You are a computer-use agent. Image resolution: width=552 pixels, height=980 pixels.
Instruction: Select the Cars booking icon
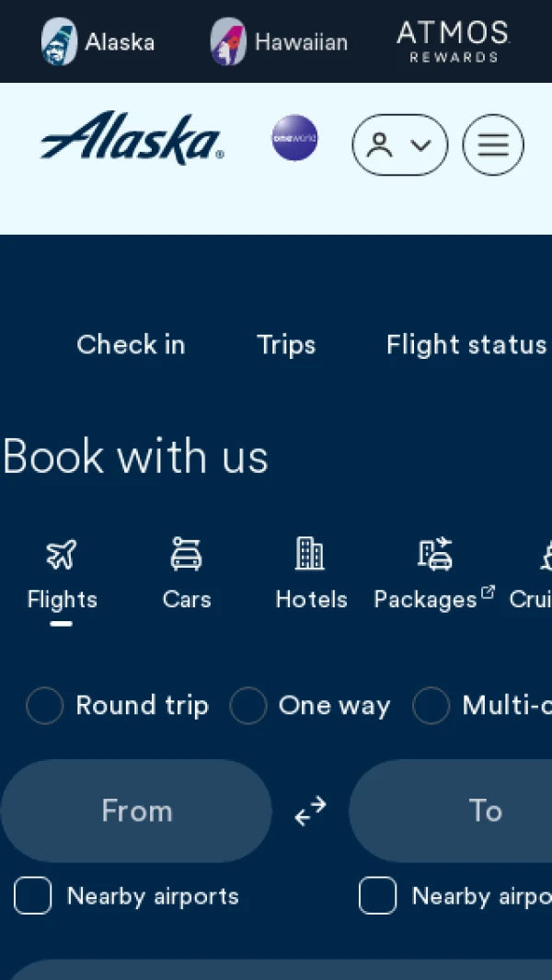tap(186, 555)
